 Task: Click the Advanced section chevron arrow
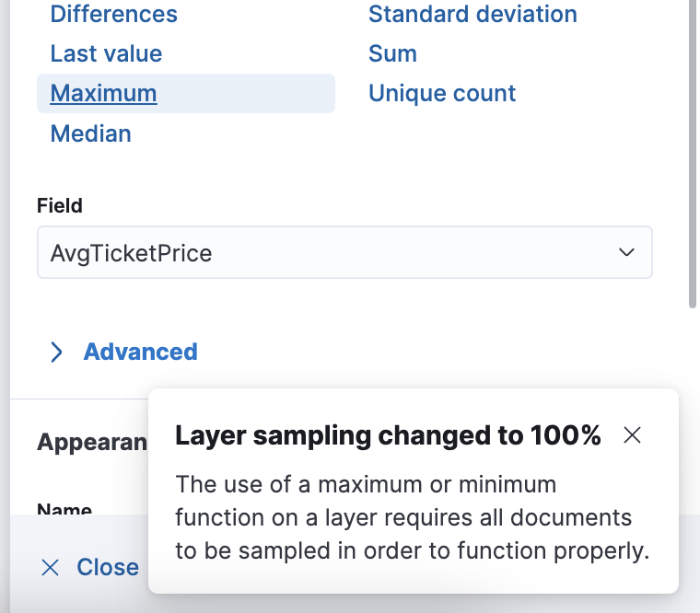pyautogui.click(x=56, y=352)
